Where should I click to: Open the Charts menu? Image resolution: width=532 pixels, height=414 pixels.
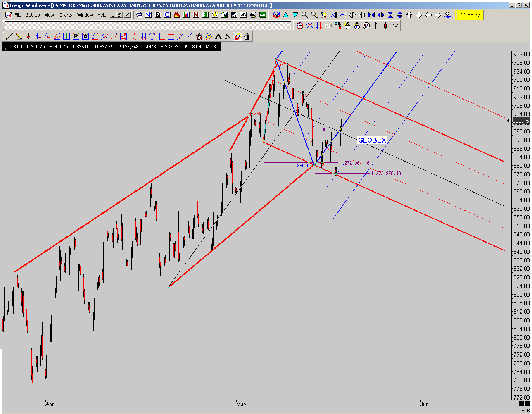click(65, 15)
